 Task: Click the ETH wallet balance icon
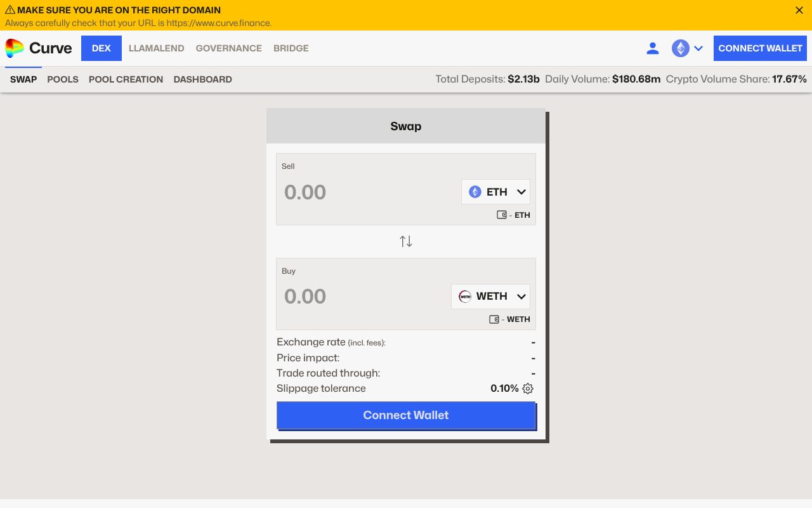(502, 215)
